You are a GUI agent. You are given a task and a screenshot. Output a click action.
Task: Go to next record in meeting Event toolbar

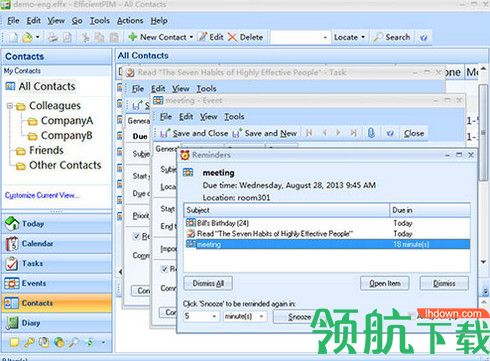pos(338,133)
